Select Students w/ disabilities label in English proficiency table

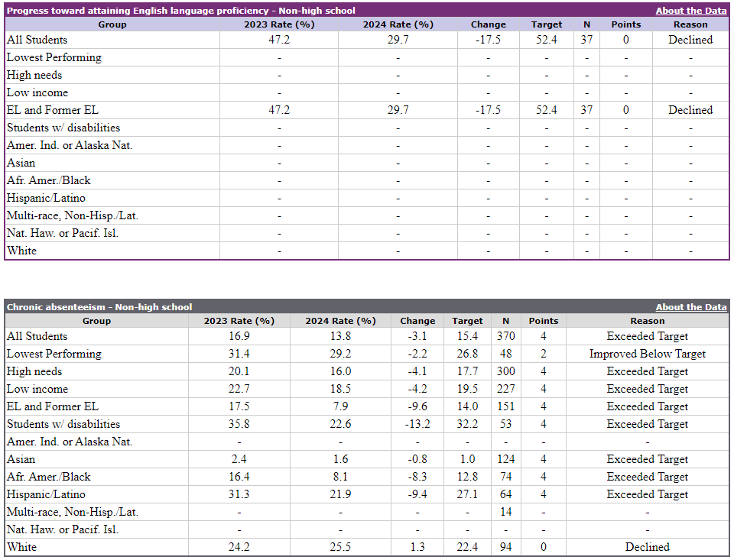coord(63,128)
